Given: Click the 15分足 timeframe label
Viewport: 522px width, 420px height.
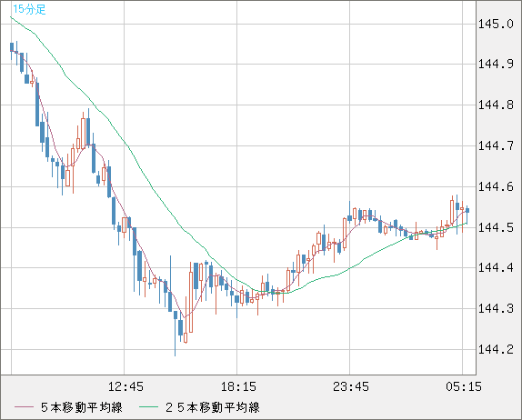Looking at the screenshot, I should coord(29,9).
